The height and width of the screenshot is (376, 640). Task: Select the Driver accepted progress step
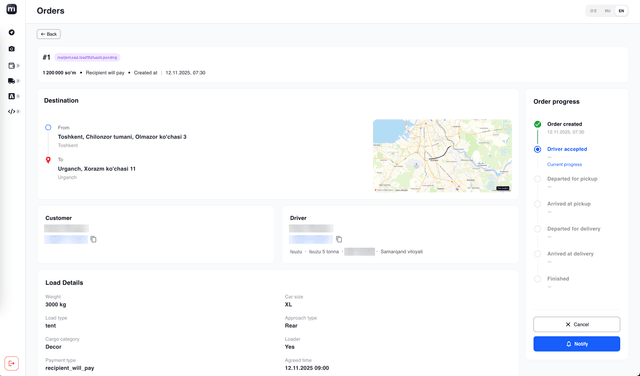pyautogui.click(x=567, y=149)
